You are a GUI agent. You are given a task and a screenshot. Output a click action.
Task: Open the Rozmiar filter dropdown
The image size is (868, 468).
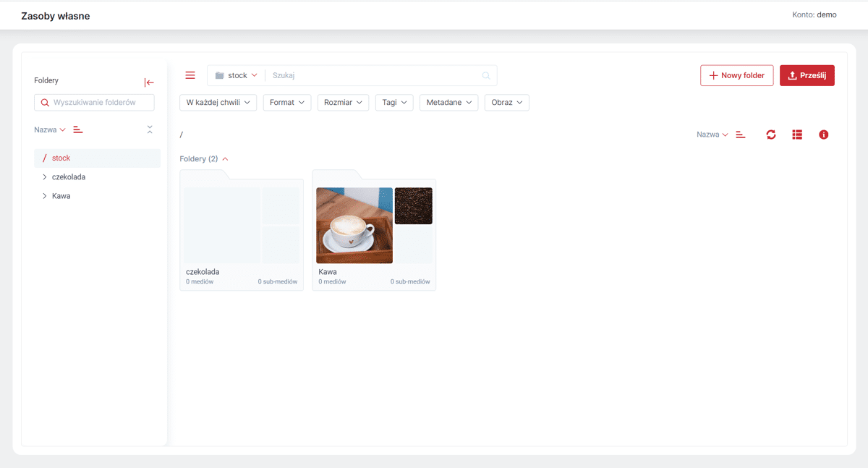tap(343, 103)
